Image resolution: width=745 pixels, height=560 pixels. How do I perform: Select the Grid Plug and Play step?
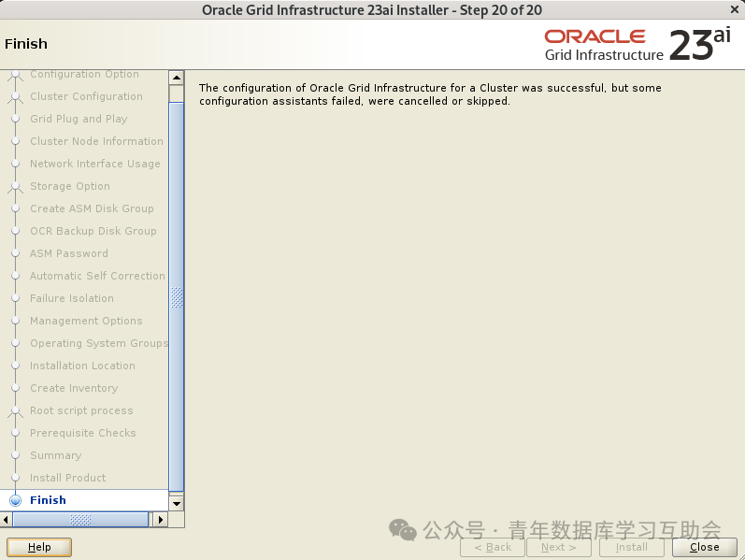(x=79, y=119)
